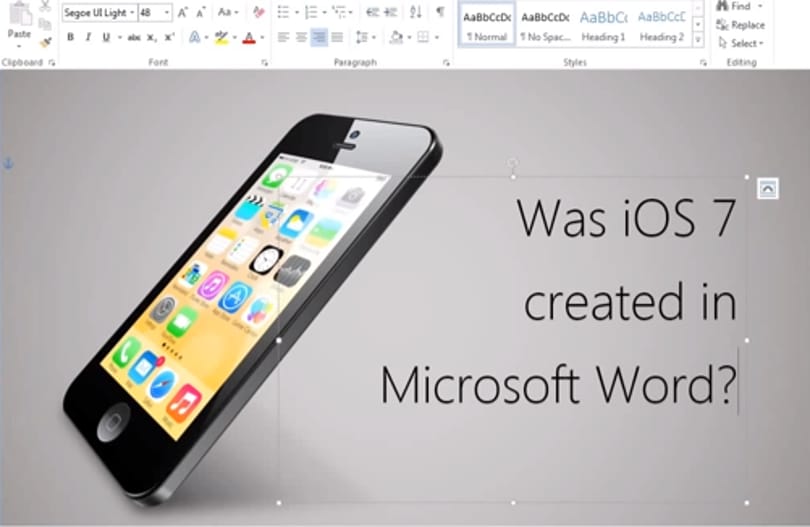The height and width of the screenshot is (527, 810).
Task: Toggle Show/Hide paragraph marks
Action: tap(440, 12)
